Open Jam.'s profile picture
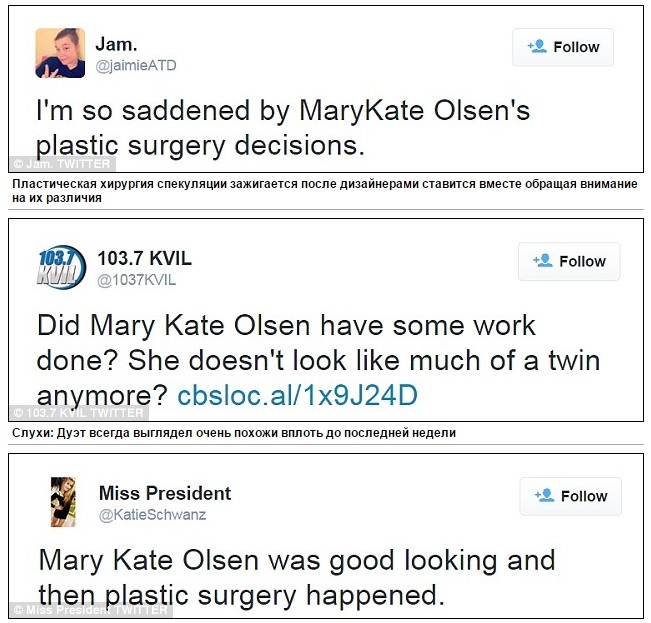Screen dimensions: 651x623 pyautogui.click(x=60, y=53)
